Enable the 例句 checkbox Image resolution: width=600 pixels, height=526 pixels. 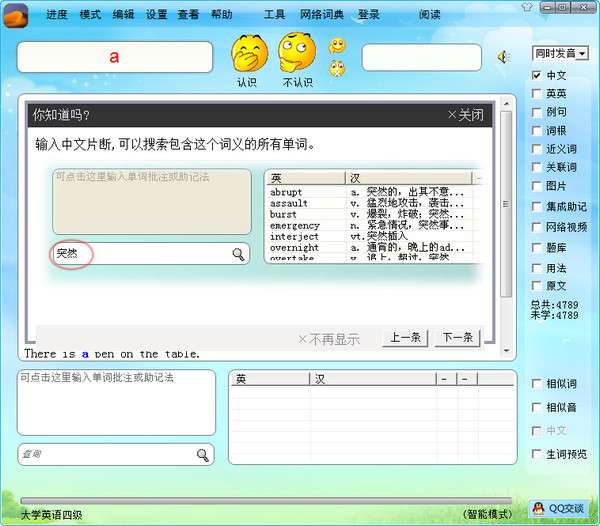point(536,112)
